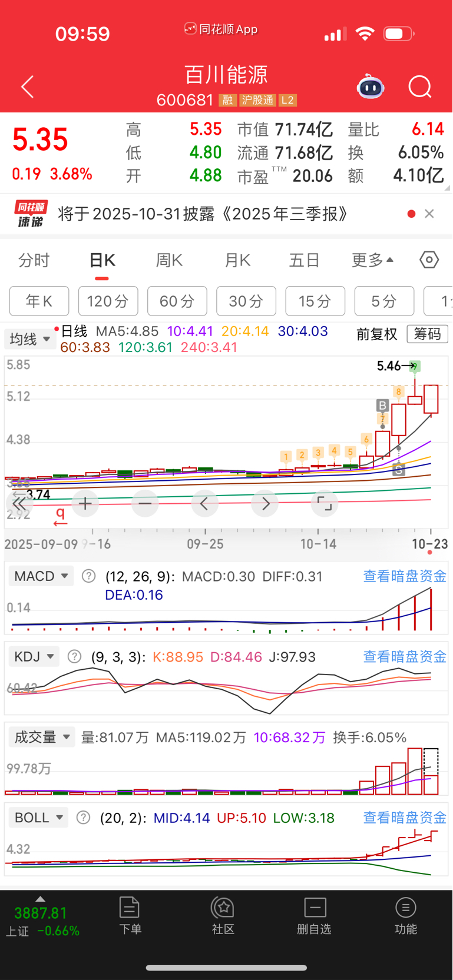This screenshot has height=980, width=453.
Task: Open the 均线 indicator dropdown
Action: (29, 339)
